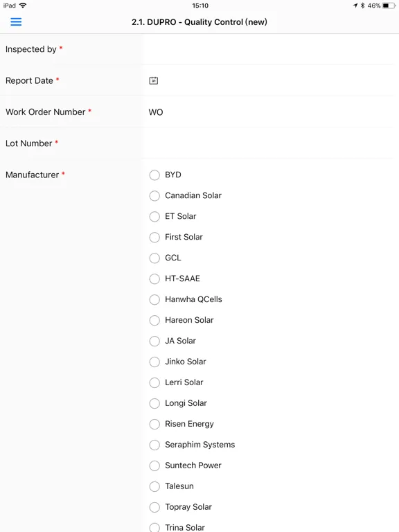
Task: Select First Solar radio button
Action: [154, 237]
